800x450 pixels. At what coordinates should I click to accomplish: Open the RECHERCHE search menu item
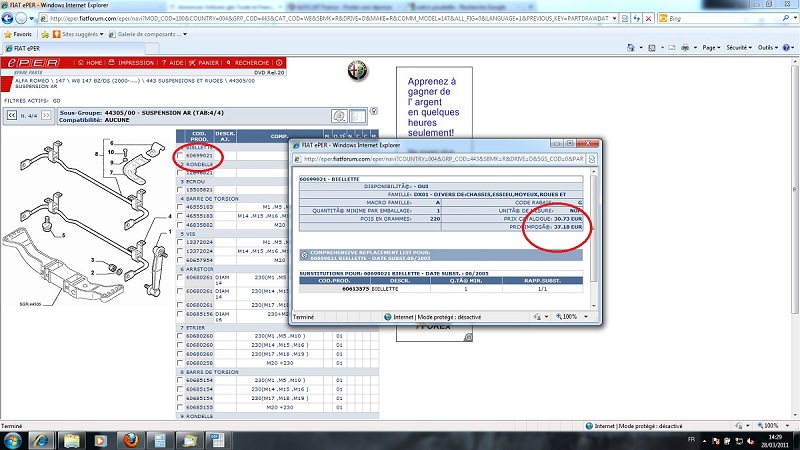(248, 63)
